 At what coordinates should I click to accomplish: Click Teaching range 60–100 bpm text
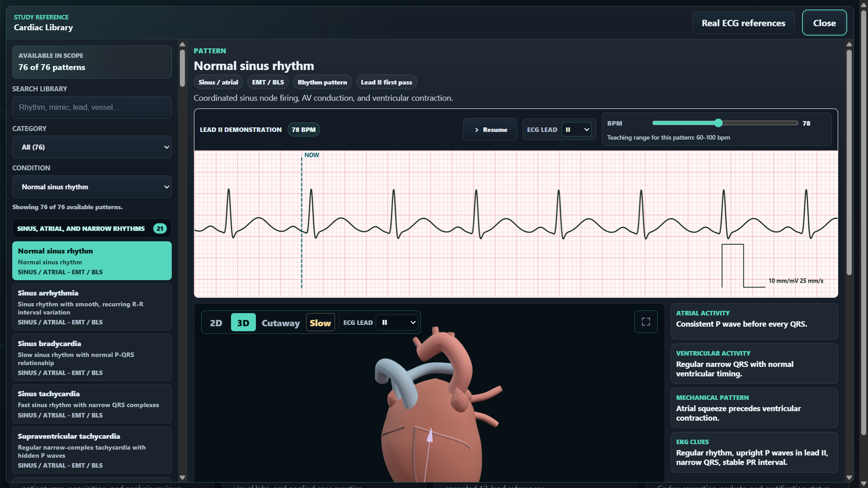668,138
